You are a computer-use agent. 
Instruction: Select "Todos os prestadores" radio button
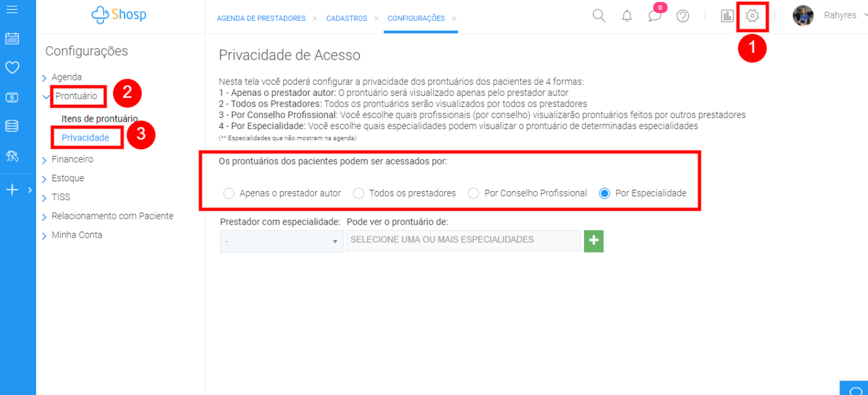[x=358, y=194]
